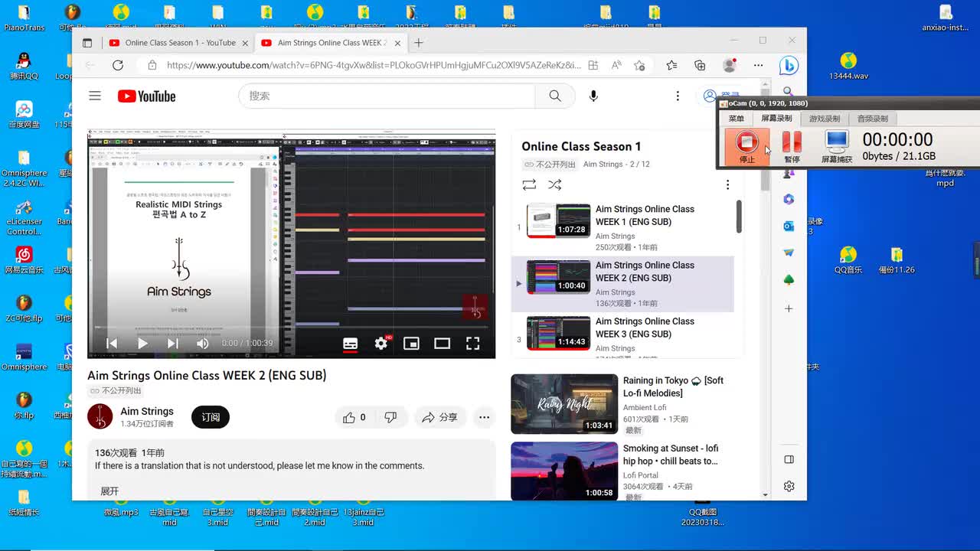980x551 pixels.
Task: Add this page to favorites star icon
Action: point(639,65)
